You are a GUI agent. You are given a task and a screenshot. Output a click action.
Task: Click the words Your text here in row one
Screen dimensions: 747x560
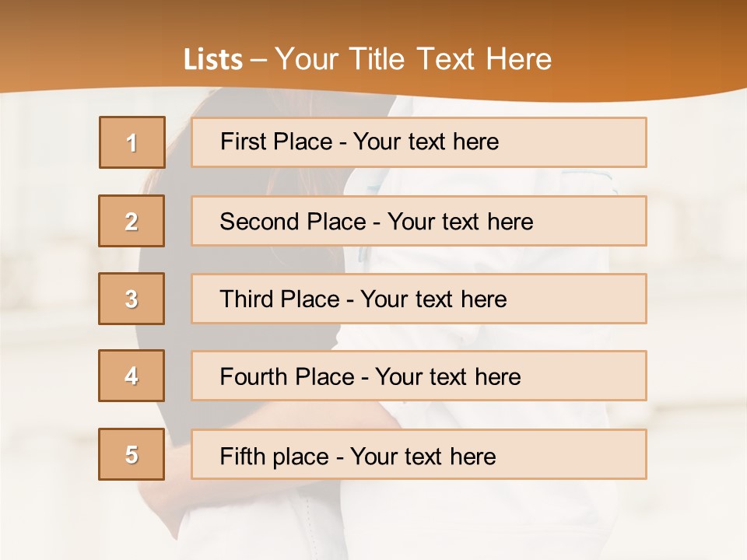pyautogui.click(x=426, y=142)
